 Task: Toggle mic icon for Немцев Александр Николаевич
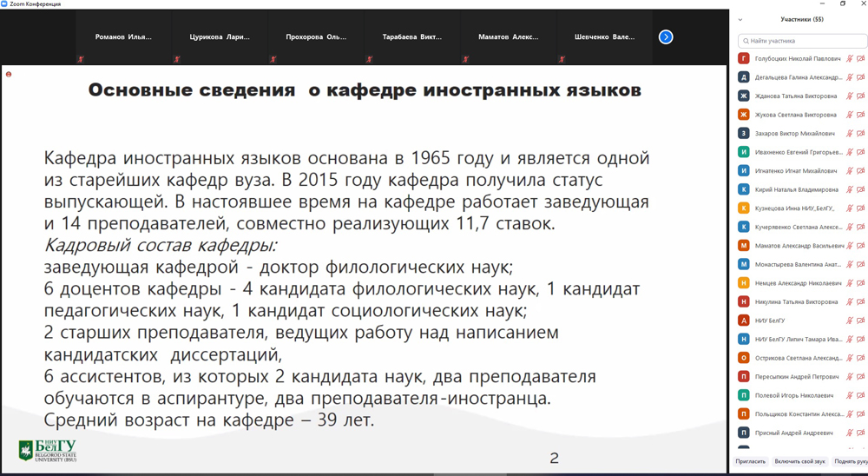(850, 283)
